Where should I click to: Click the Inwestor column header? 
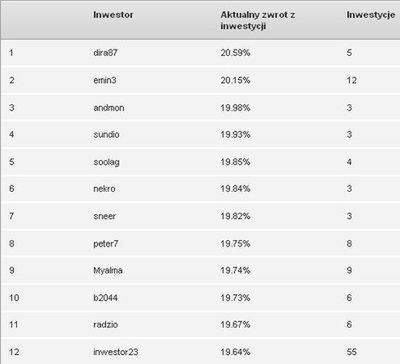pos(113,15)
